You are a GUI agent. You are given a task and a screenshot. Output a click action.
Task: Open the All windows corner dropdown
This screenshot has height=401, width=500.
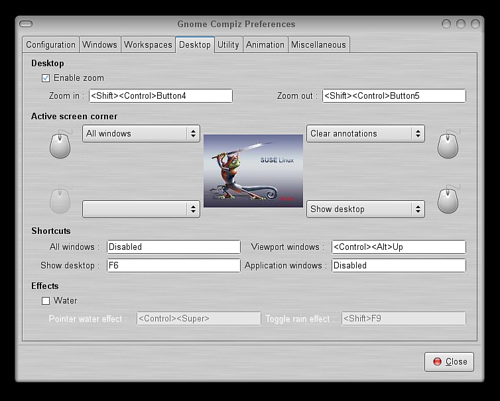(x=141, y=134)
